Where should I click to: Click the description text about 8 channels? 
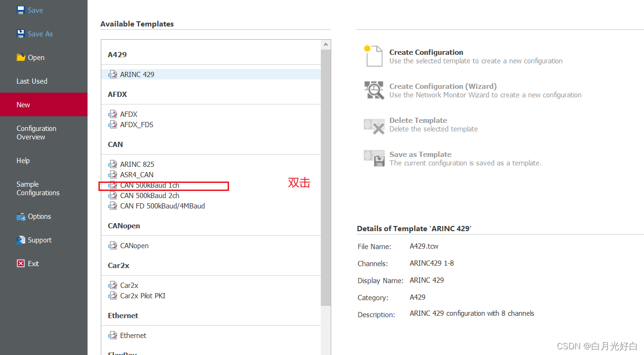pos(472,313)
